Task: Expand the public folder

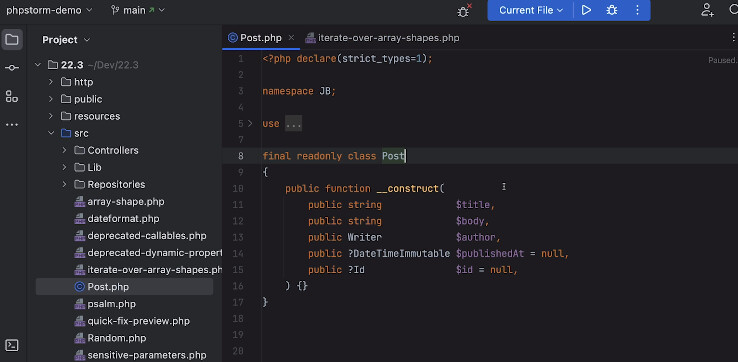Action: click(51, 99)
